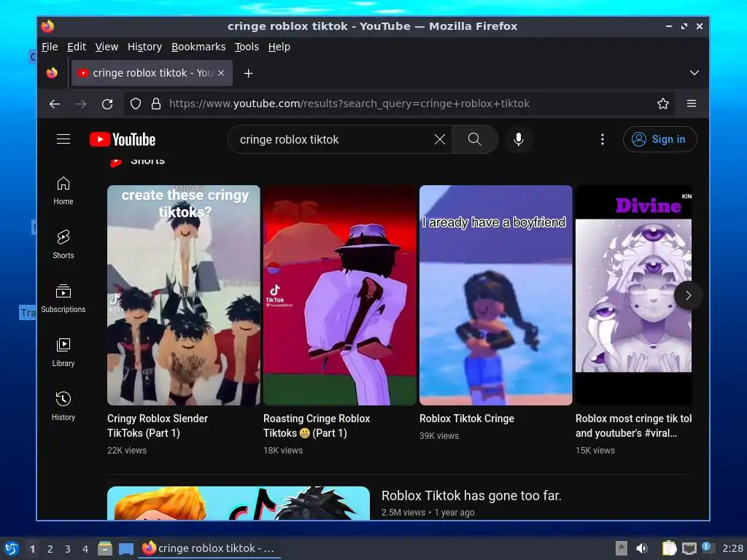
Task: Open the File menu
Action: (50, 47)
